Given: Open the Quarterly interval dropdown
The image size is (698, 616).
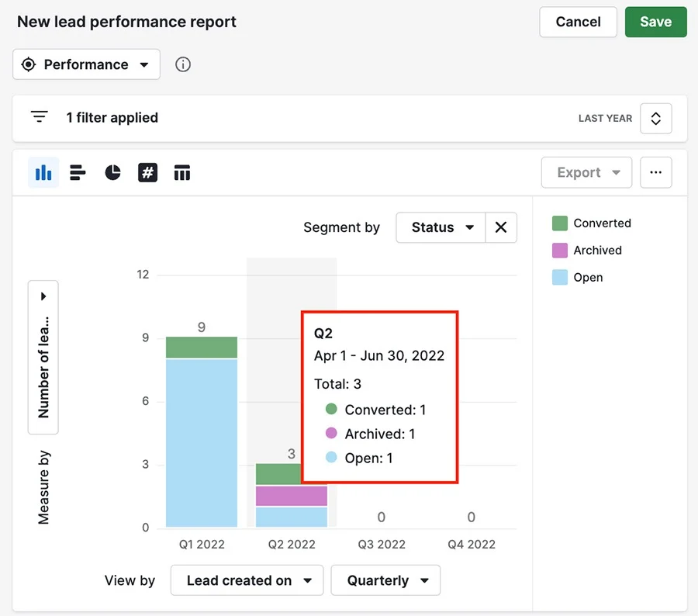Looking at the screenshot, I should (385, 580).
